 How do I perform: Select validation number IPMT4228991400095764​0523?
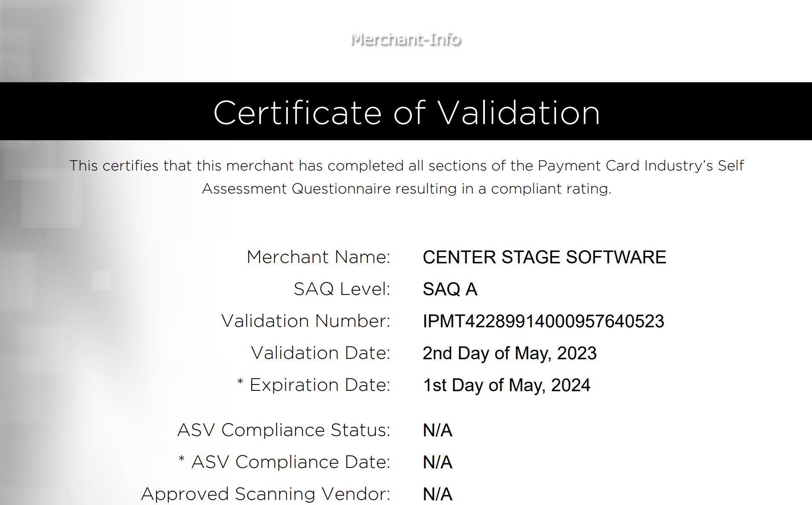[x=543, y=321]
